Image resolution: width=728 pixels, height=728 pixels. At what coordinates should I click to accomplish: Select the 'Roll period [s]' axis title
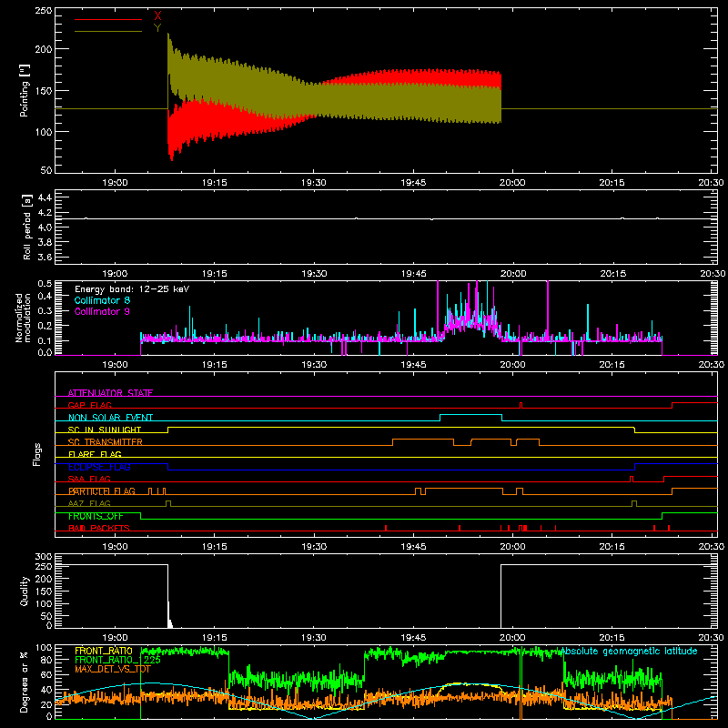click(x=26, y=227)
